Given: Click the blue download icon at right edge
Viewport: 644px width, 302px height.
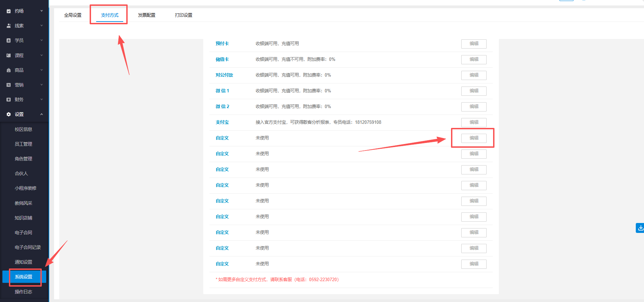Looking at the screenshot, I should pos(640,228).
